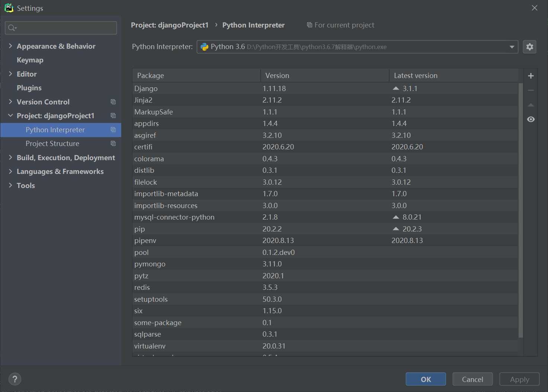
Task: Select the virtualenv package row
Action: point(325,346)
